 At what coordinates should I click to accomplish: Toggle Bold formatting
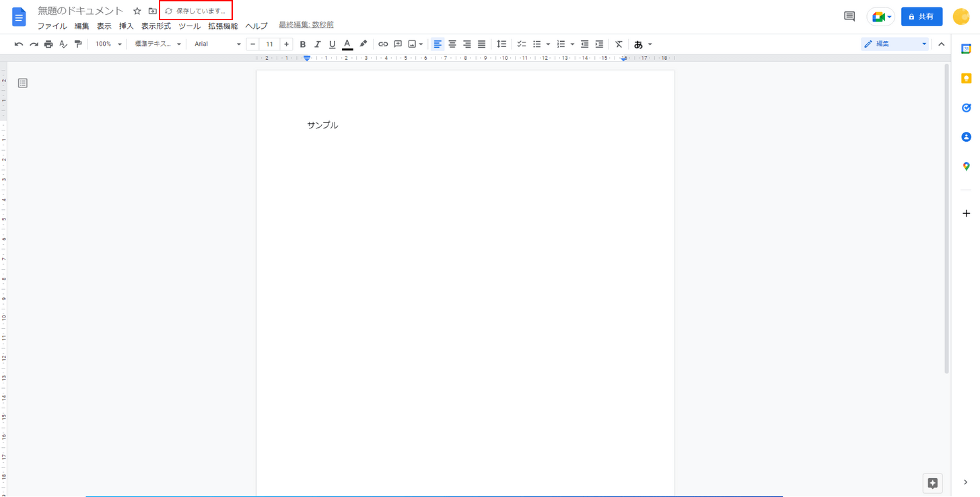pos(303,44)
